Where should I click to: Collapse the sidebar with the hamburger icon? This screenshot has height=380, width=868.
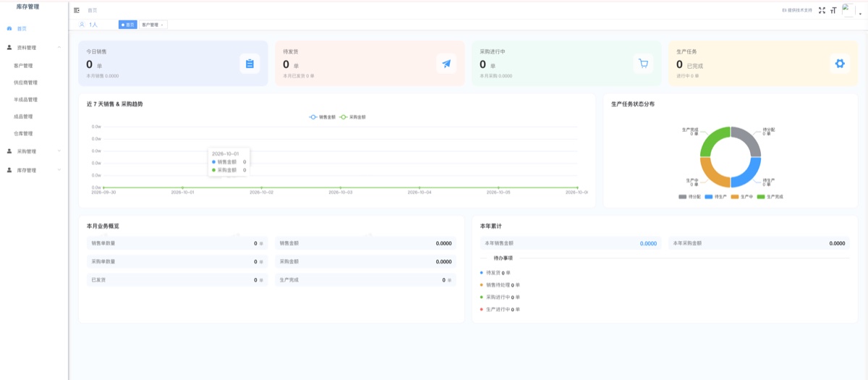tap(77, 10)
